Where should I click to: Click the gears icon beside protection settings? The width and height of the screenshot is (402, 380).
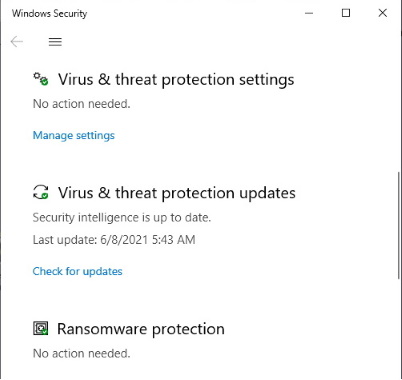coord(41,79)
